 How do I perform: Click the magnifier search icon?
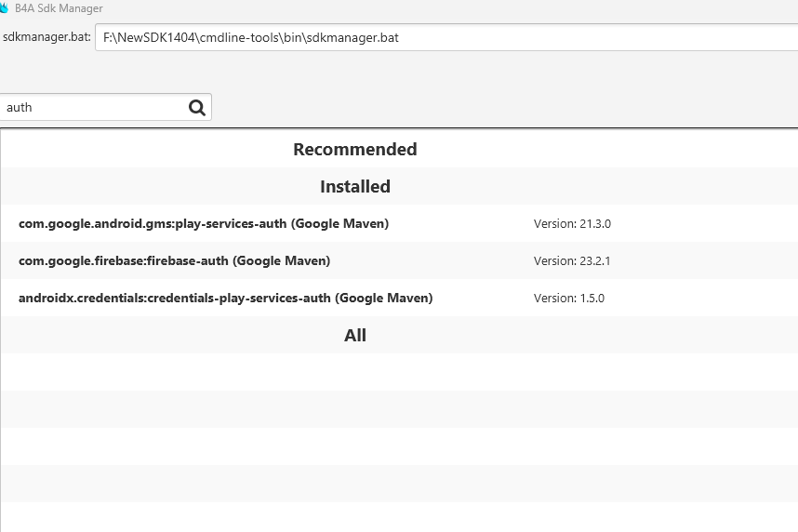(x=197, y=107)
